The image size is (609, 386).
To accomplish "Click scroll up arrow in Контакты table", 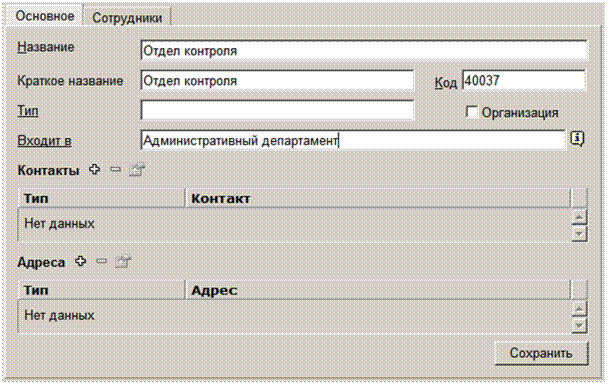I will 579,218.
